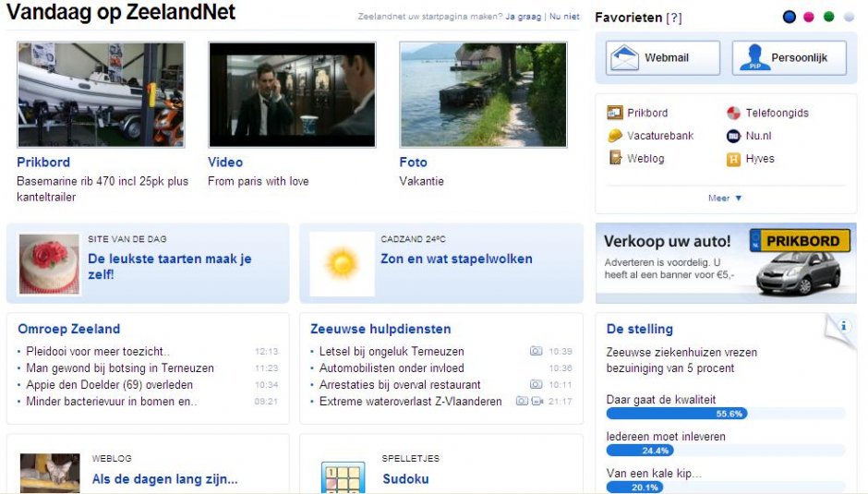Viewport: 868px width, 494px height.
Task: Click Basemarine rib 470 ad description
Action: point(102,189)
